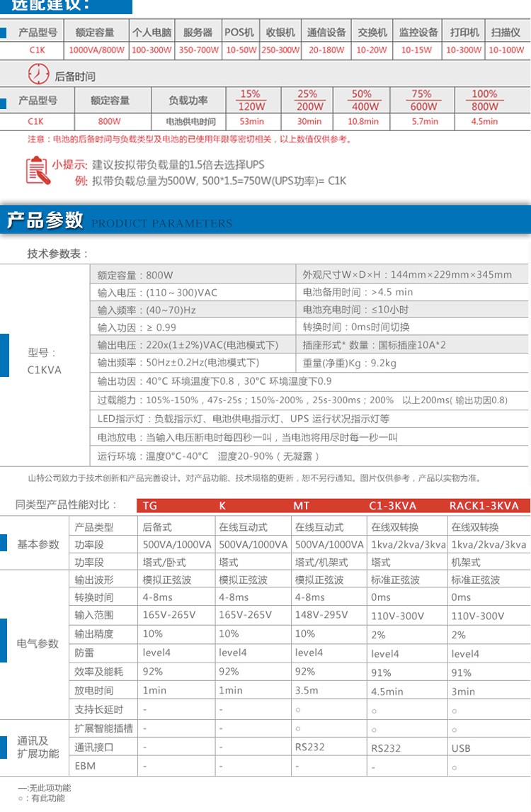531x812 pixels.
Task: Click the 100% 800W load header
Action: coord(484,100)
